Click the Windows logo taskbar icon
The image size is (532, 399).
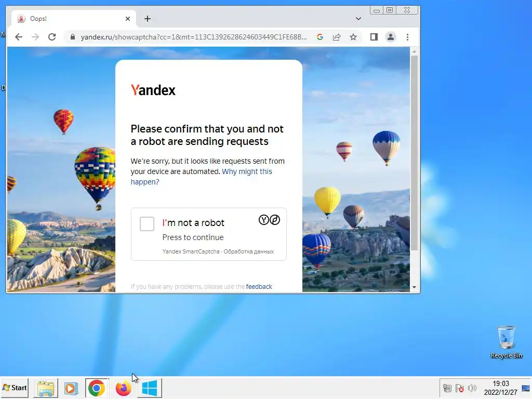(x=150, y=388)
